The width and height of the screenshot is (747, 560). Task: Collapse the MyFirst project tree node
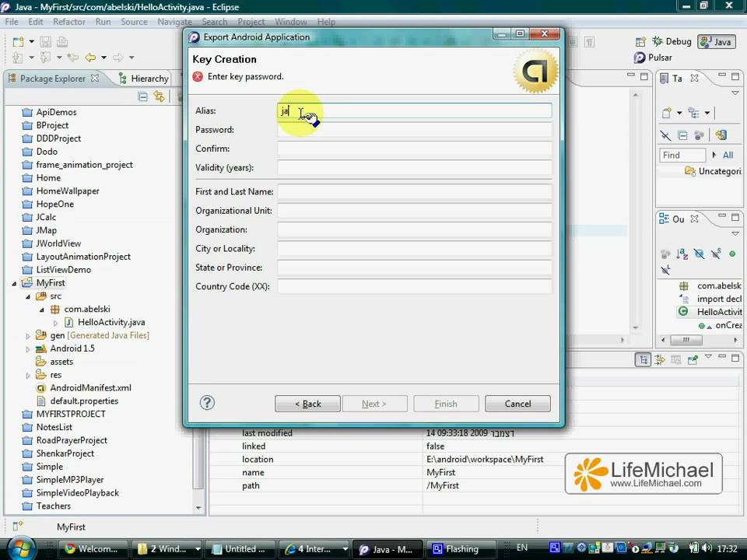[x=14, y=283]
